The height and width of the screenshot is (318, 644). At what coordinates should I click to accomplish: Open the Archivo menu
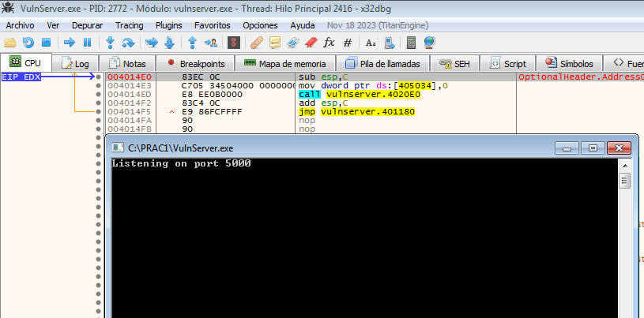(x=20, y=25)
